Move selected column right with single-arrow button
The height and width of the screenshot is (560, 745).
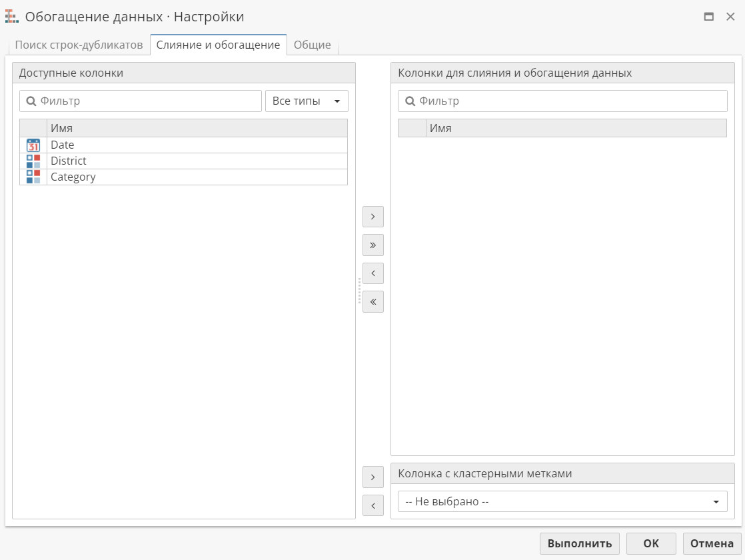click(372, 216)
